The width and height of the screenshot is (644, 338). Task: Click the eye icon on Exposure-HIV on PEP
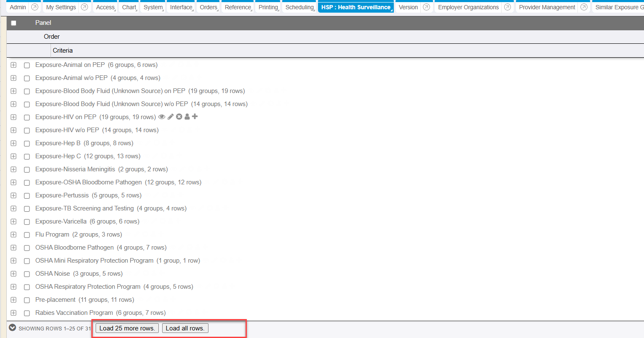[162, 117]
